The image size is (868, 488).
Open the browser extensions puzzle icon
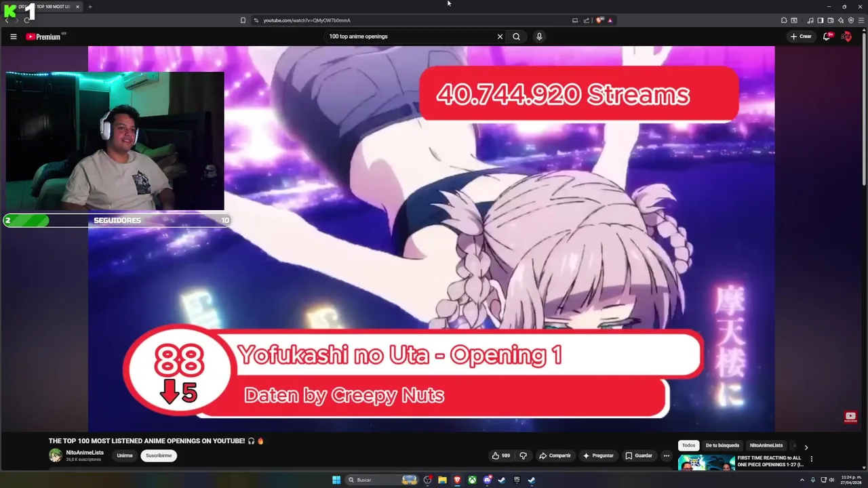[x=784, y=20]
